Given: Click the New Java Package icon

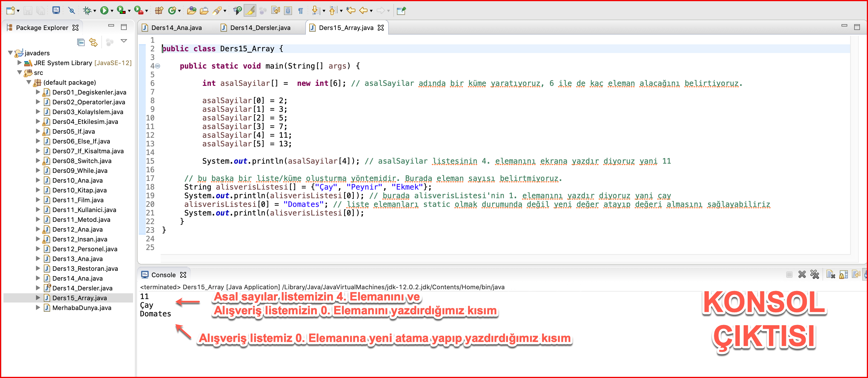Looking at the screenshot, I should [159, 10].
